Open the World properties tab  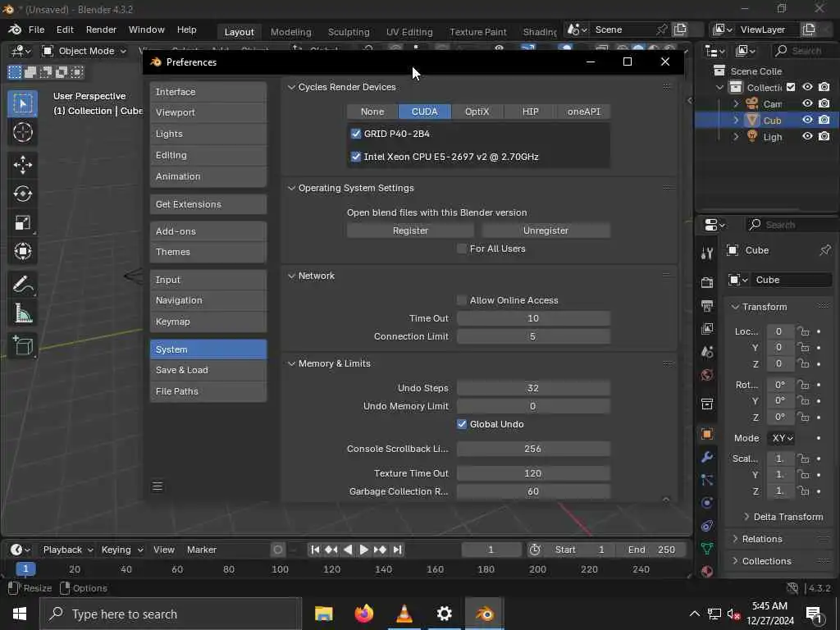(x=707, y=375)
